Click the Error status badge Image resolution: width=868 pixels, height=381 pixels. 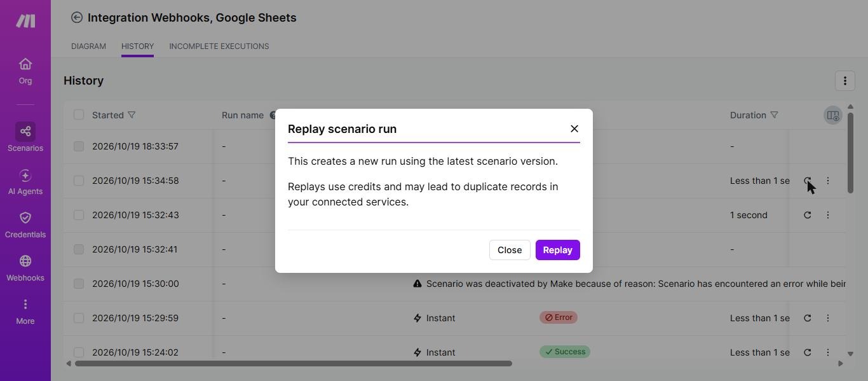click(x=559, y=317)
